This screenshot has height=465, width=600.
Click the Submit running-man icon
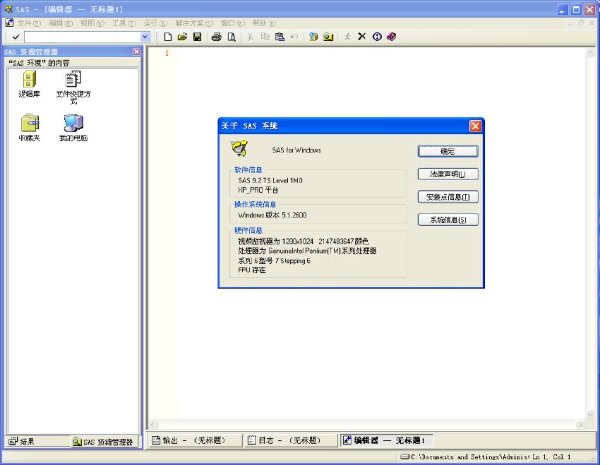tap(347, 37)
